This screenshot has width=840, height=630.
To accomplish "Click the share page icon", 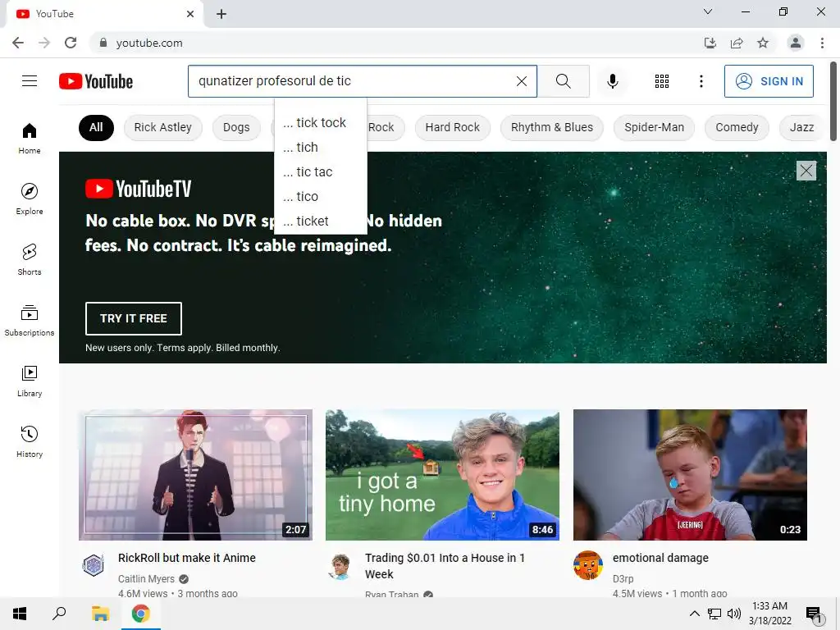I will [x=737, y=43].
